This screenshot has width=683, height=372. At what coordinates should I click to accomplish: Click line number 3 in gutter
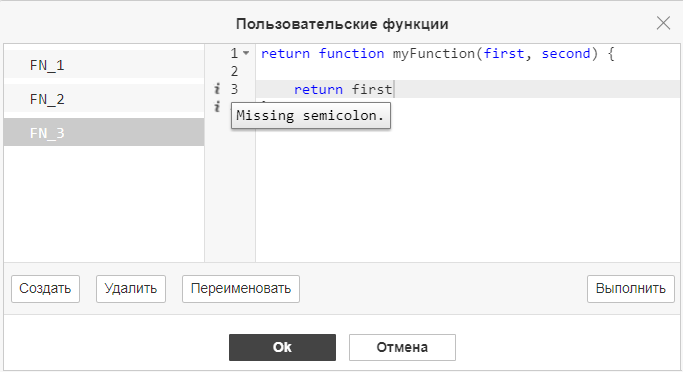[x=234, y=89]
